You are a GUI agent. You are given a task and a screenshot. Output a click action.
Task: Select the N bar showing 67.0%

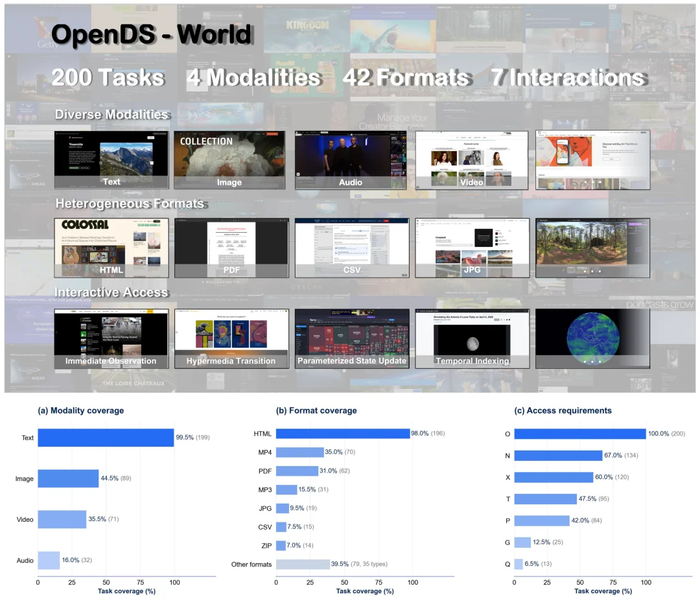tap(559, 455)
